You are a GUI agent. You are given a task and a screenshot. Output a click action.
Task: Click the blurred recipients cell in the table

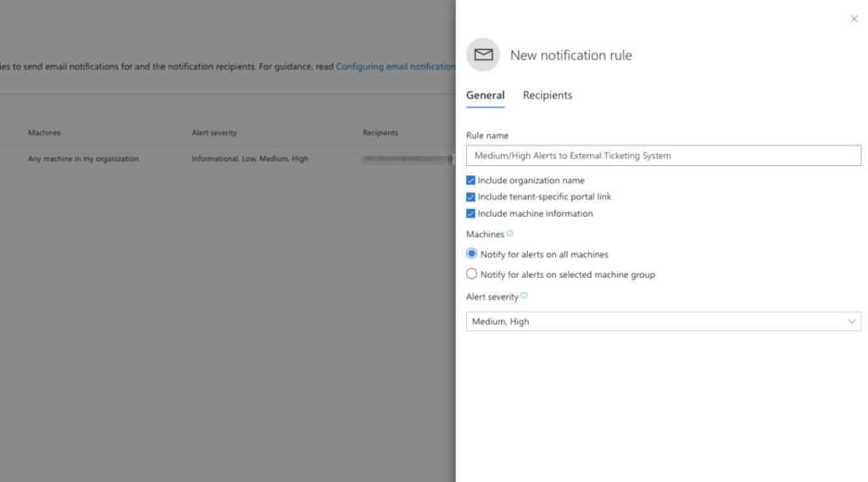click(x=408, y=159)
